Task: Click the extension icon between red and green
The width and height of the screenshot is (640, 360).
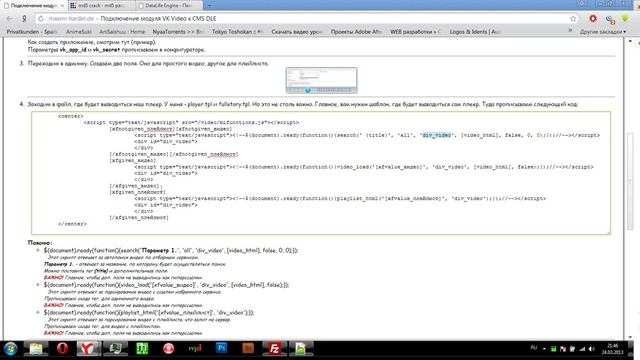Action: 610,19
